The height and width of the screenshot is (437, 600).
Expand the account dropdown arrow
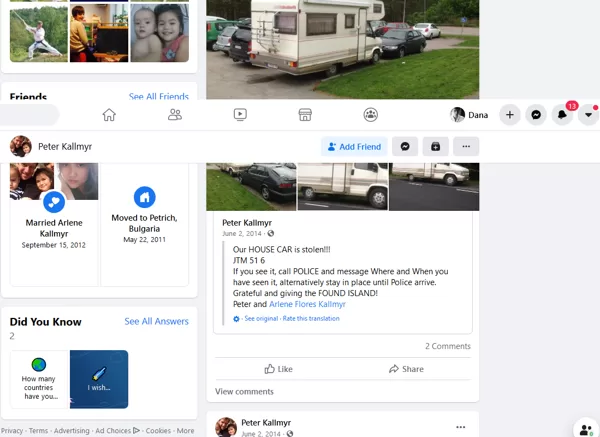click(588, 115)
